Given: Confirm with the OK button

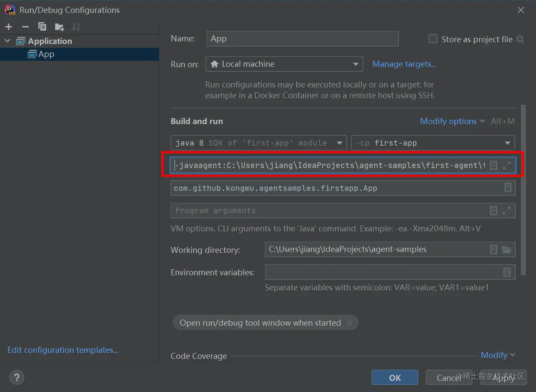Looking at the screenshot, I should point(395,377).
